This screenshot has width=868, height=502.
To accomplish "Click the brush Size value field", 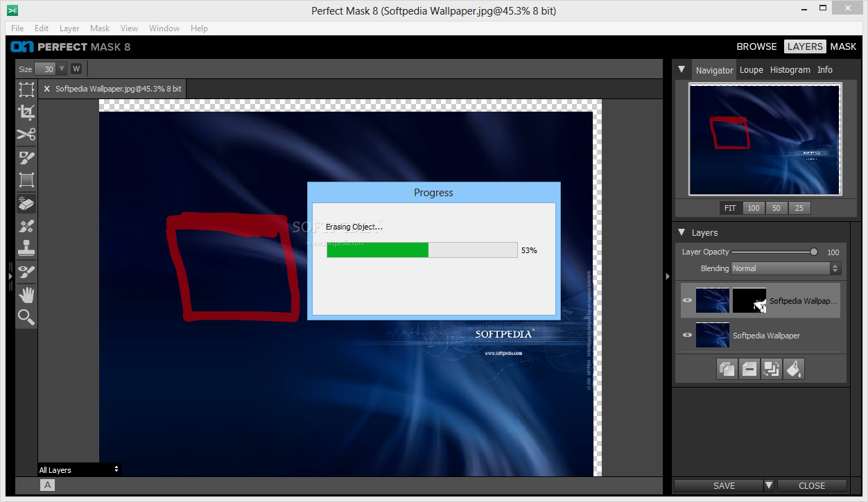I will click(45, 69).
